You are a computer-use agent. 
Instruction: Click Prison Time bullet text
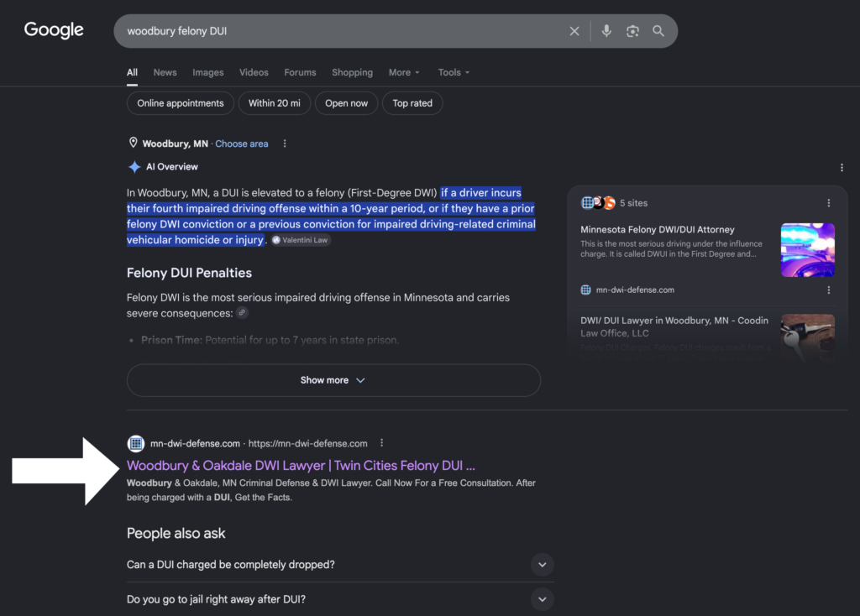(x=270, y=340)
